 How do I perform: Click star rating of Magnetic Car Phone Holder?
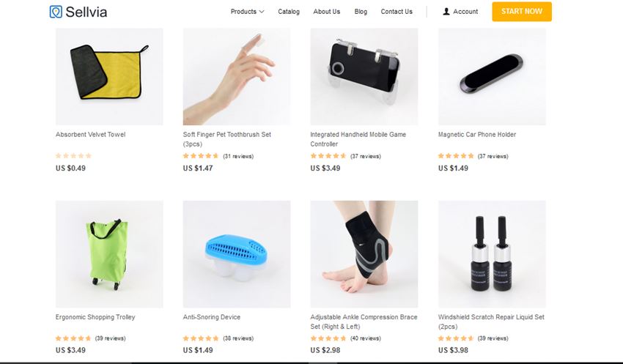(x=456, y=156)
